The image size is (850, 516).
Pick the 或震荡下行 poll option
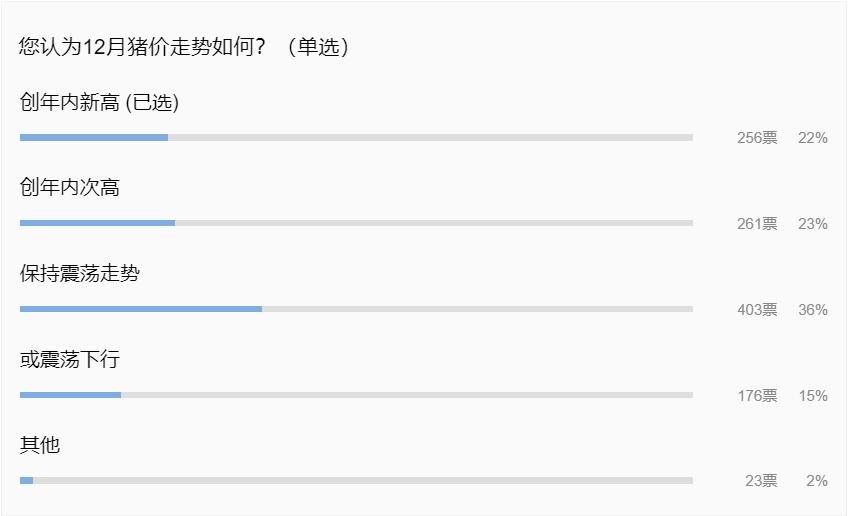coord(70,359)
